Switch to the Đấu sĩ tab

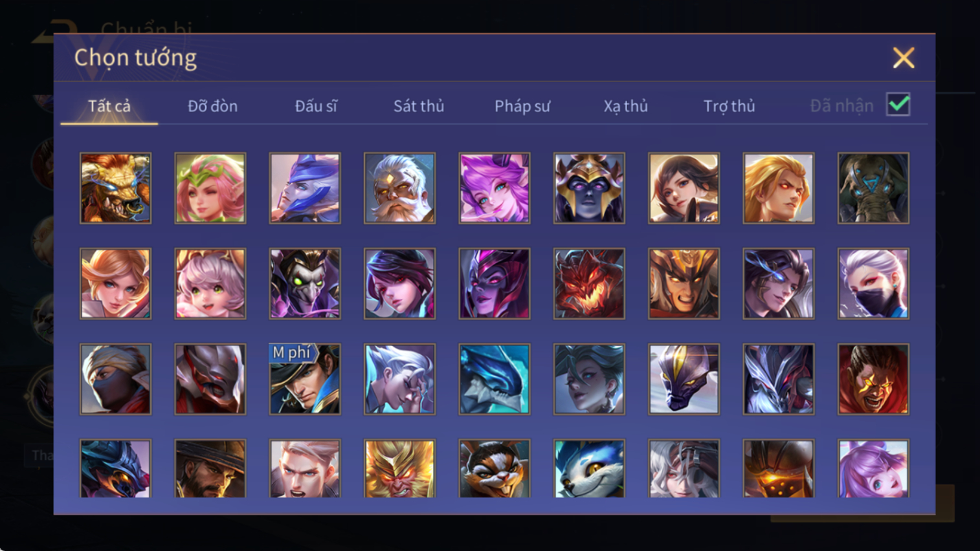[x=316, y=106]
